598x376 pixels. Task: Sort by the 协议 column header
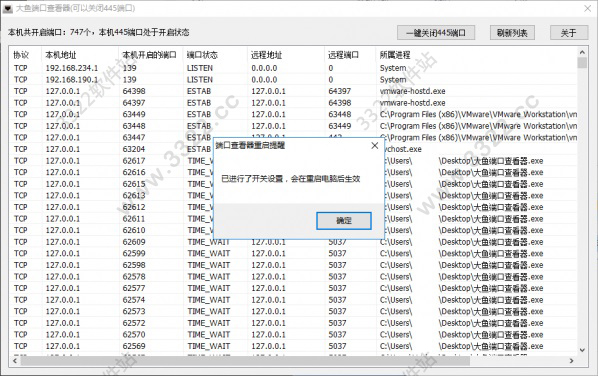26,55
